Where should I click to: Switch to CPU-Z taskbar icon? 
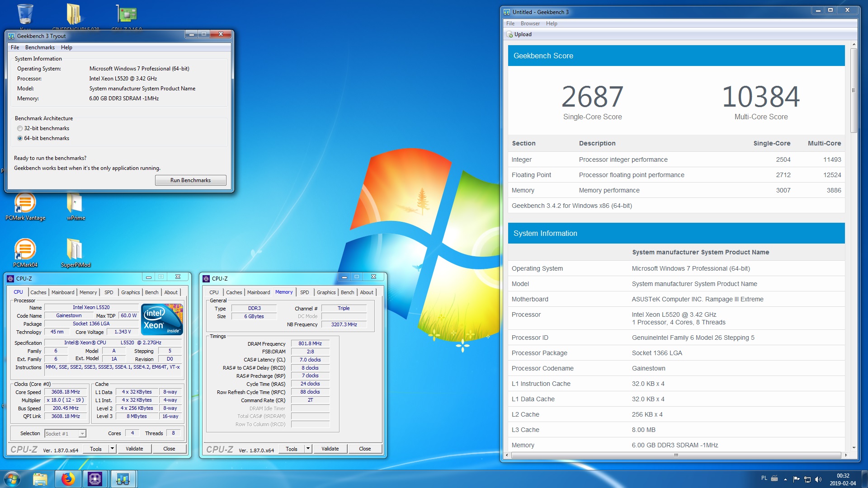tap(95, 479)
